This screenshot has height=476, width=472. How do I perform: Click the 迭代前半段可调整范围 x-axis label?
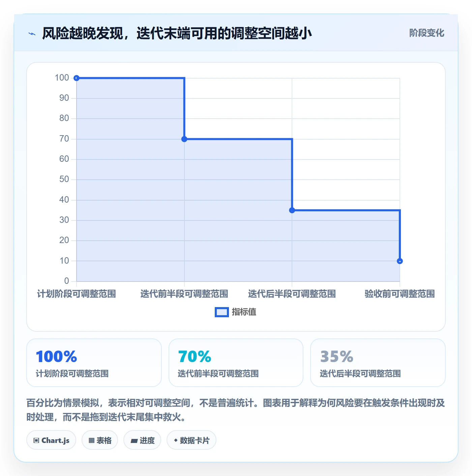pos(184,294)
